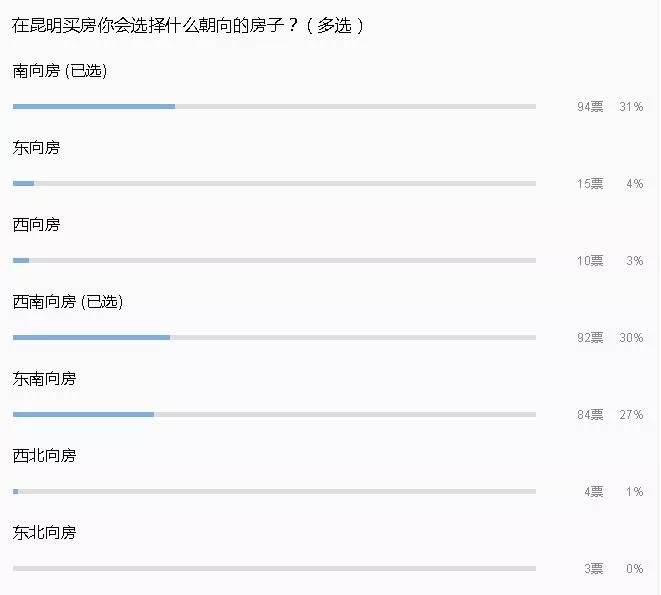The height and width of the screenshot is (595, 661).
Task: Click the poll question title text
Action: click(187, 26)
